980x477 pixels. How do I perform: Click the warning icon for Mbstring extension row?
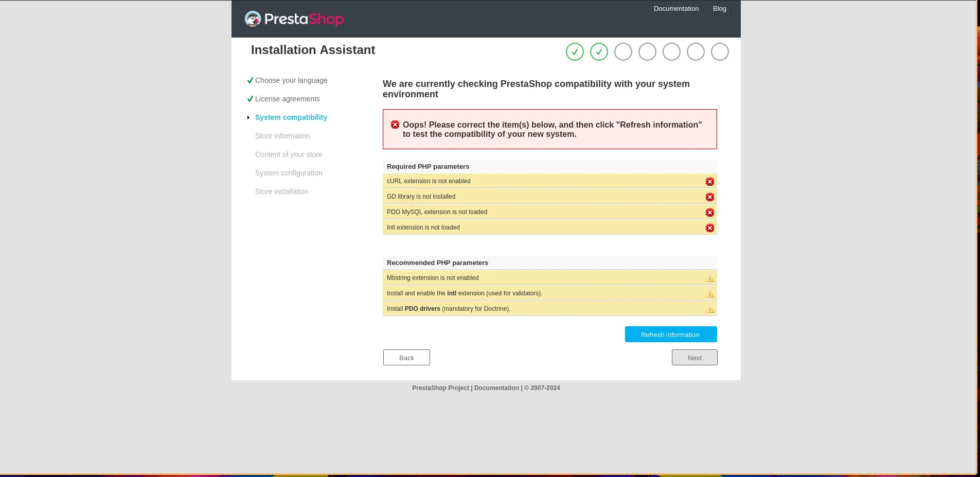pos(710,278)
